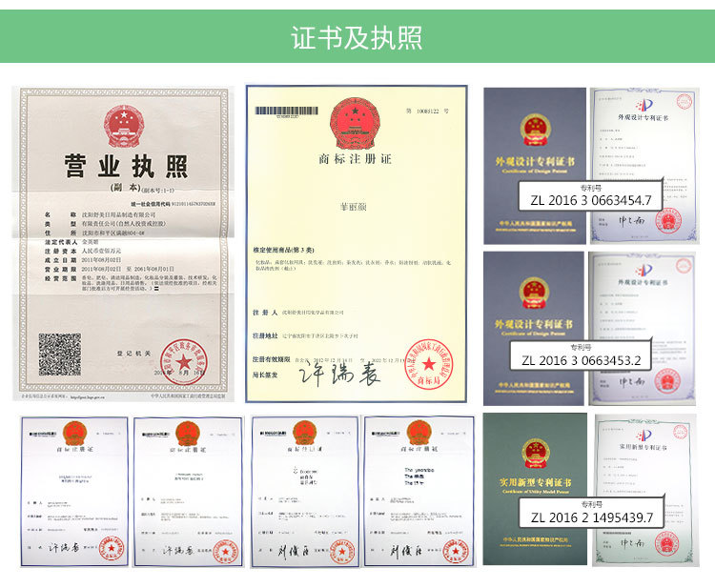
Task: Click the gold emblem on the green patent cover
Action: pyautogui.click(x=536, y=454)
